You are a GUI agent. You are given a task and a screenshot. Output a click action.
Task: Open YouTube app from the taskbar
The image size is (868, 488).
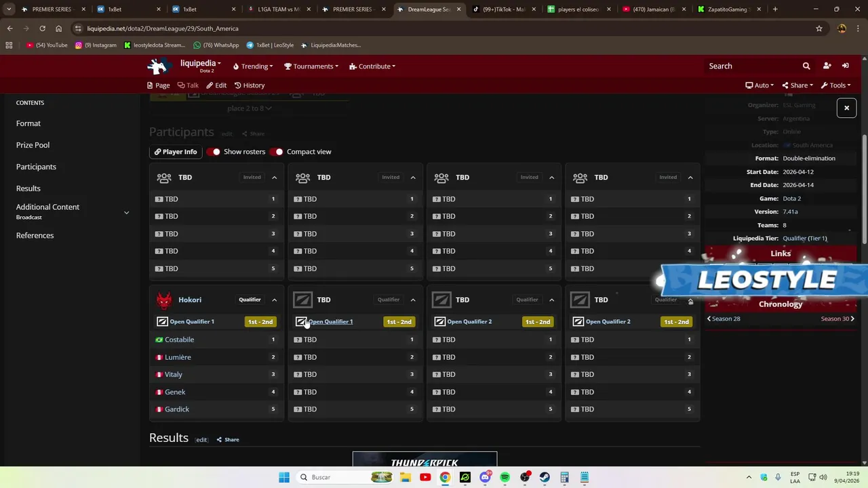pyautogui.click(x=425, y=477)
